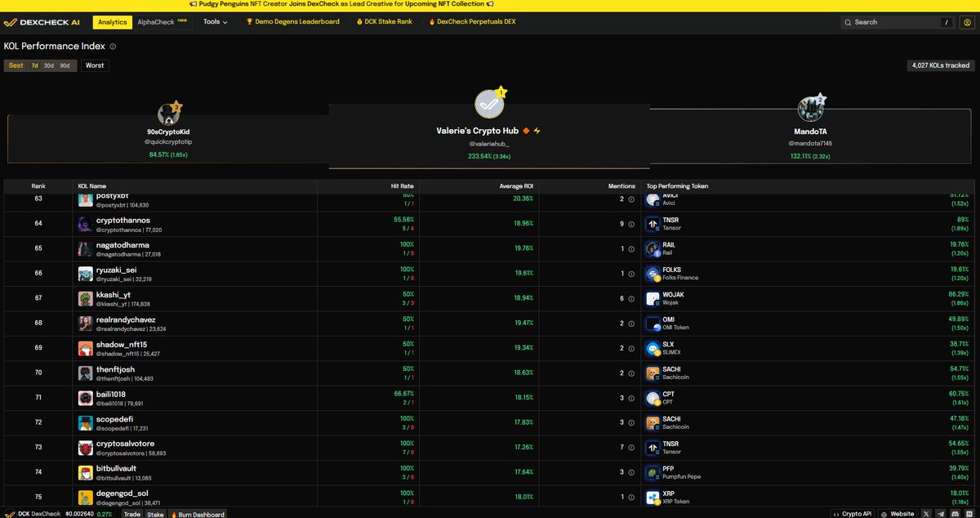This screenshot has width=980, height=518.
Task: Click 90sCryptoKid third-place avatar
Action: 170,113
